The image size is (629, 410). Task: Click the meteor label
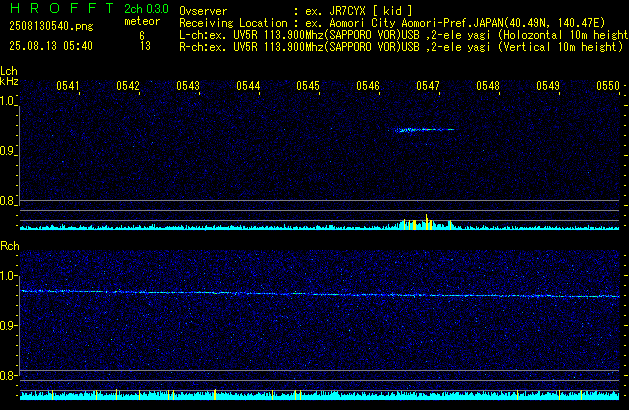tap(142, 21)
